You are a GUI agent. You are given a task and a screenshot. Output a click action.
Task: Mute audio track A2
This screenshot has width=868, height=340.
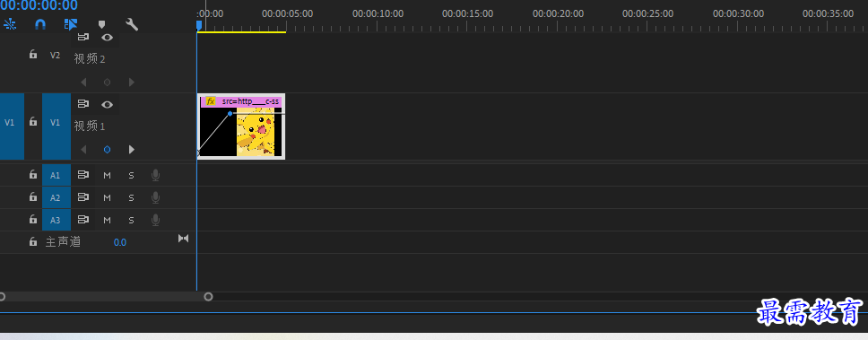[108, 197]
